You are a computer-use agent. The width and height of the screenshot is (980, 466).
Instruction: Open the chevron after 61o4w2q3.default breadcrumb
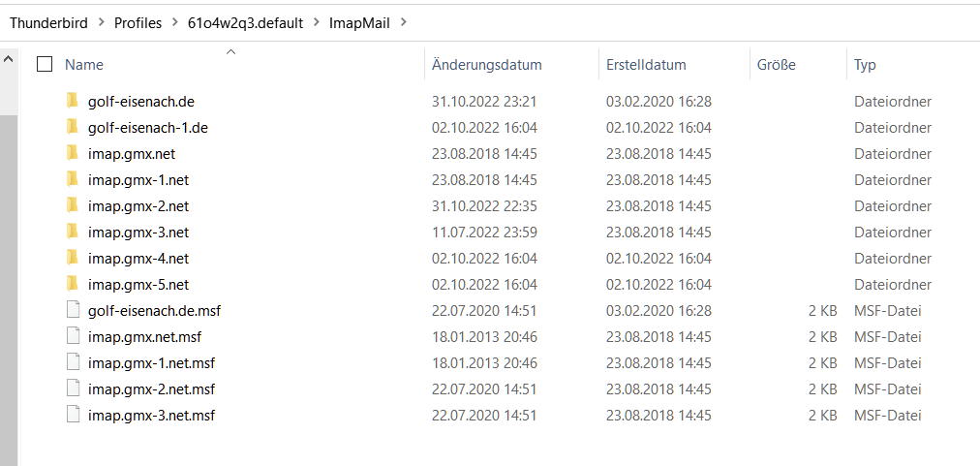pos(317,23)
